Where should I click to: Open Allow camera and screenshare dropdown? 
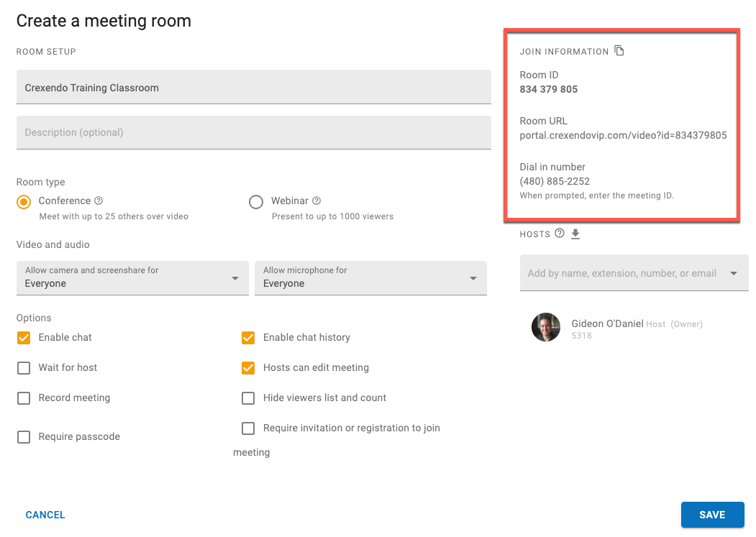[x=132, y=277]
